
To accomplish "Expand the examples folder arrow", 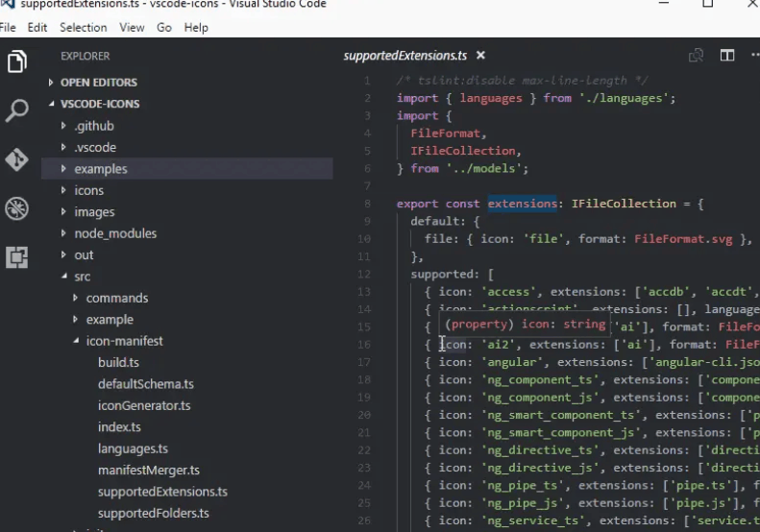I will (63, 169).
